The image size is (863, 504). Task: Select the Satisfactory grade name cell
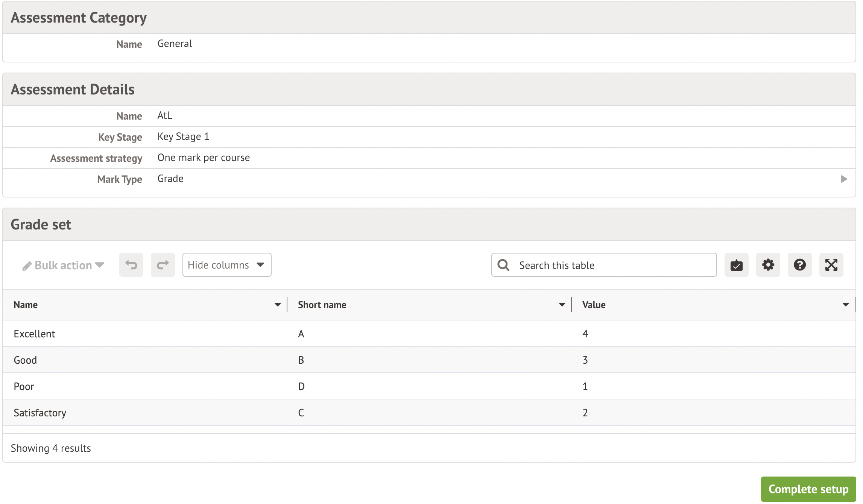pos(40,413)
